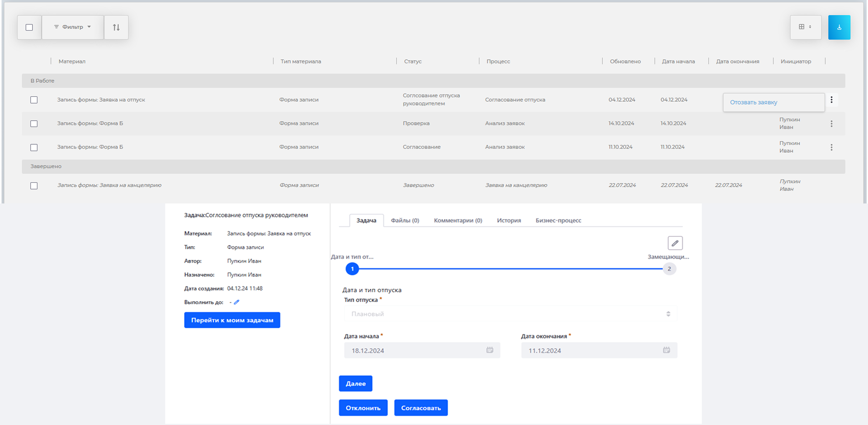Open the column view grid settings

point(806,27)
